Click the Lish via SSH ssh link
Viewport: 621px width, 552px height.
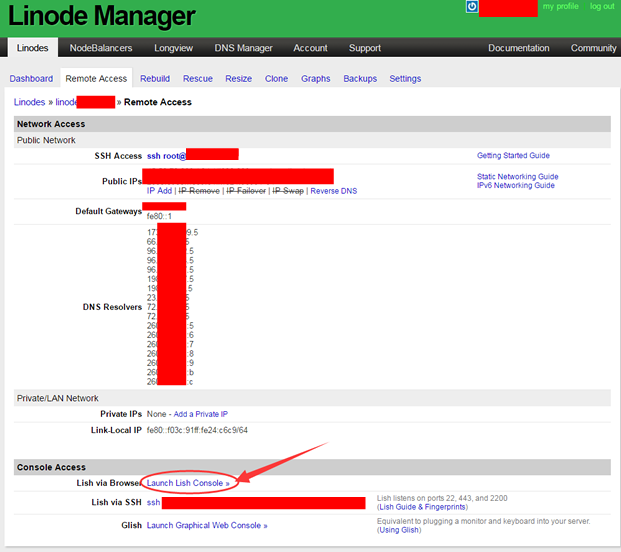[x=153, y=502]
